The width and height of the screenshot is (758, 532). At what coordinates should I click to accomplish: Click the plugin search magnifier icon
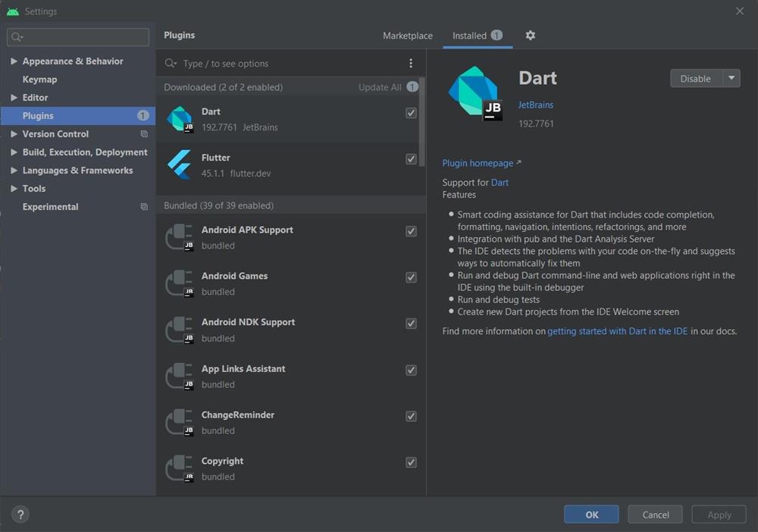point(170,64)
